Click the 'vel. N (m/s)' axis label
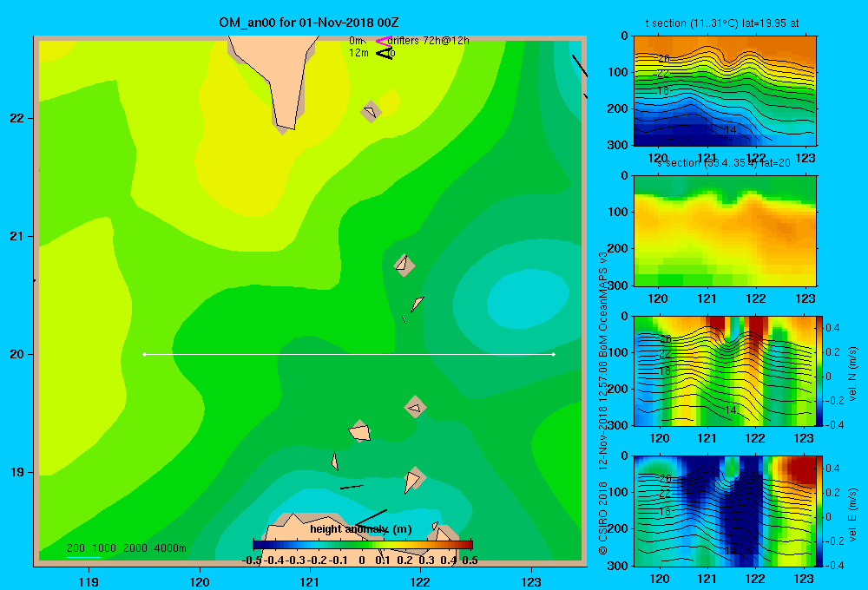This screenshot has height=590, width=868. (852, 374)
